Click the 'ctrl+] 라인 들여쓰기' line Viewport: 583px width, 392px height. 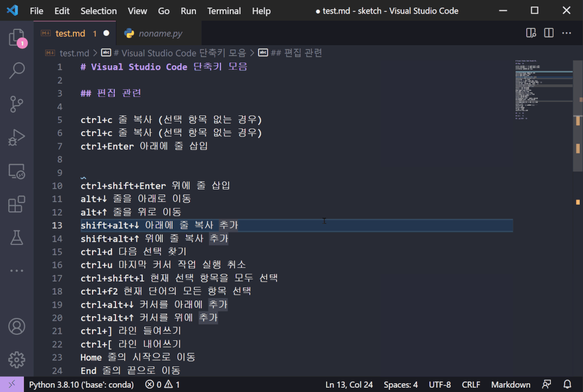pos(131,330)
